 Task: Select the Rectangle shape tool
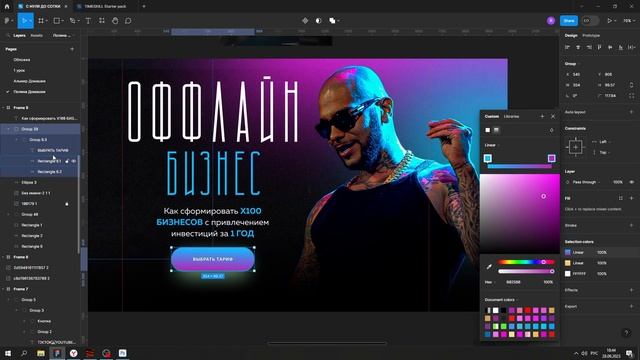click(x=57, y=21)
